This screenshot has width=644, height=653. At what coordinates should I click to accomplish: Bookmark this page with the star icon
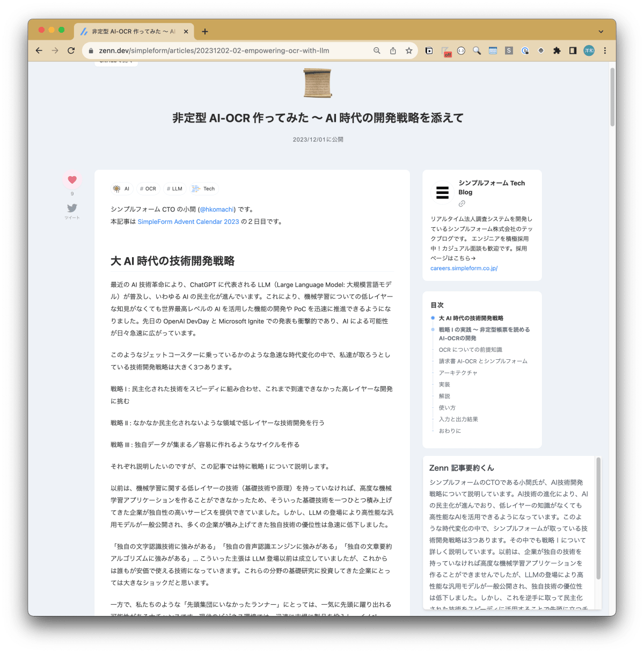point(409,50)
